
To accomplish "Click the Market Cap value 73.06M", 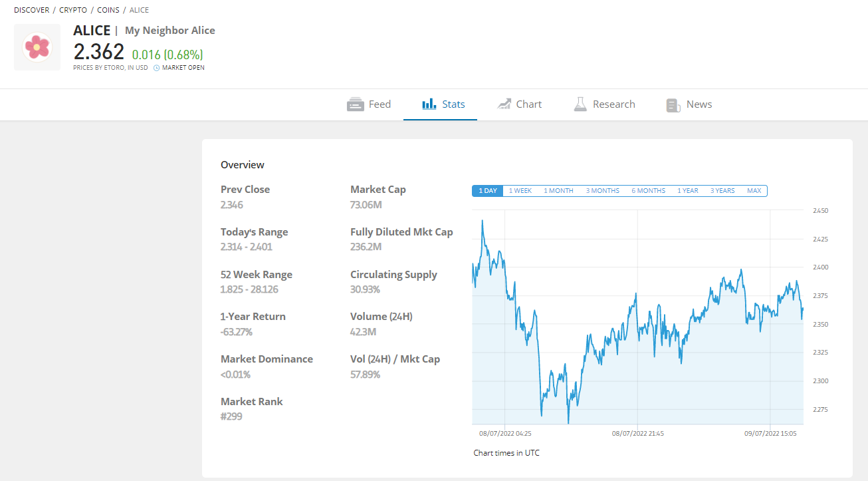I will (x=366, y=204).
